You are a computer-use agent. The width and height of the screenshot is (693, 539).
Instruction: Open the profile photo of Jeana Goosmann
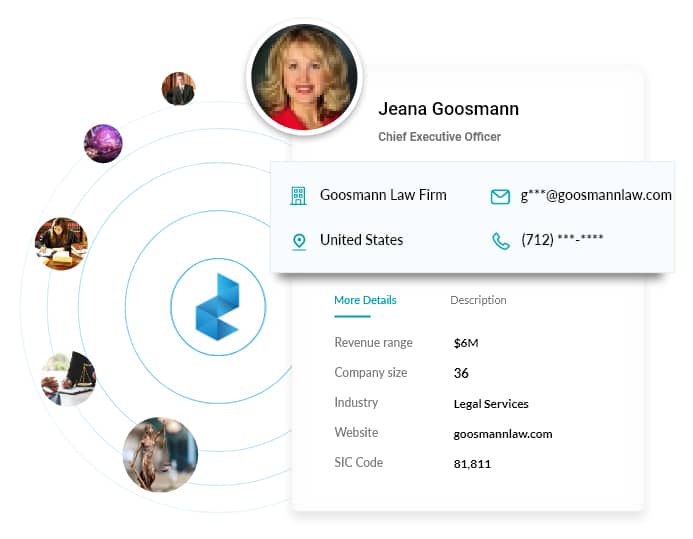pos(304,77)
